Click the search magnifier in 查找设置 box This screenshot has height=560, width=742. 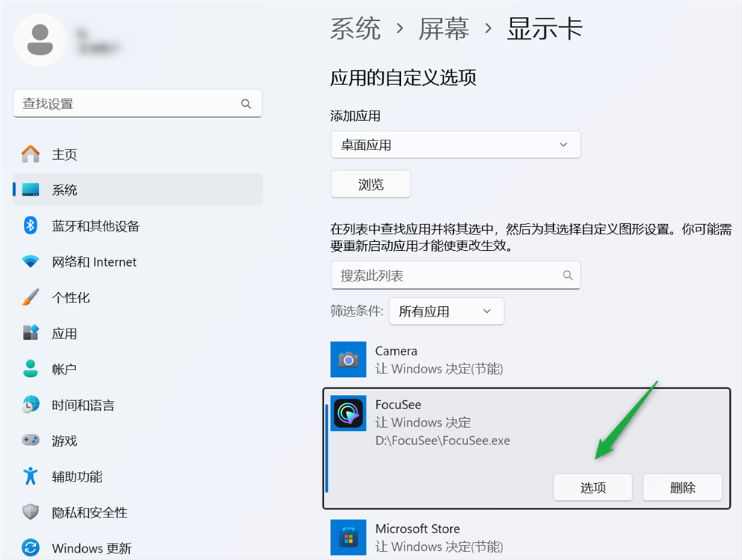tap(246, 104)
